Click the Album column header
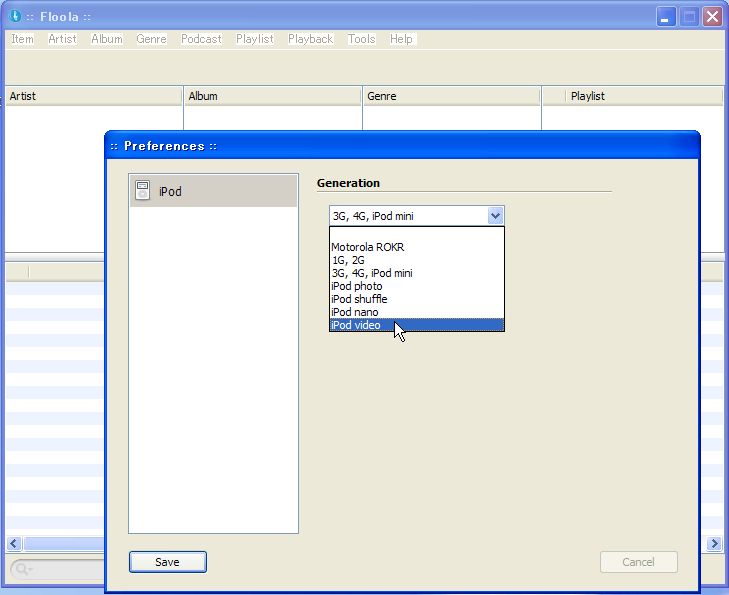 point(273,96)
